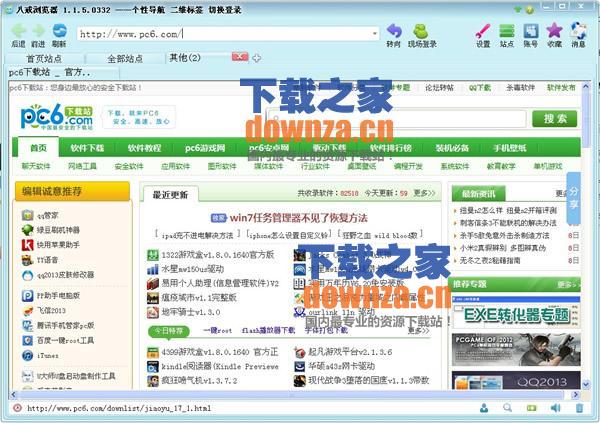Viewport: 600px width, 423px height.
Task: Open favorites (收藏) star icon
Action: (554, 30)
